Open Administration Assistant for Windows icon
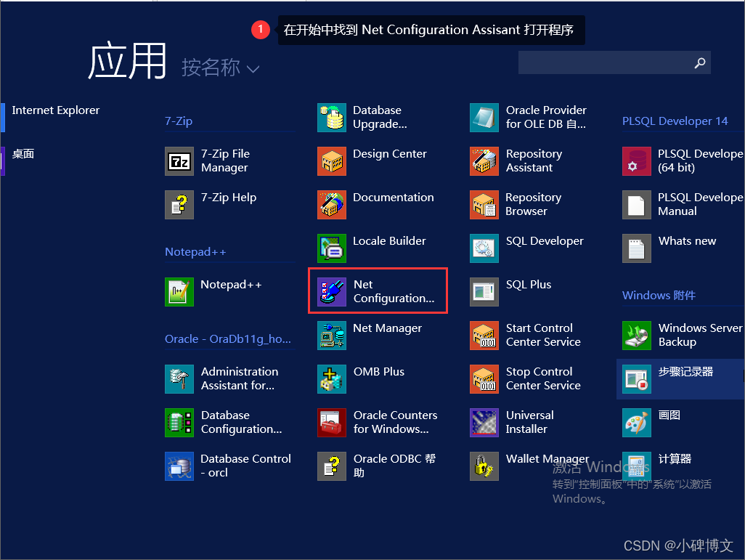The height and width of the screenshot is (560, 745). tap(179, 379)
